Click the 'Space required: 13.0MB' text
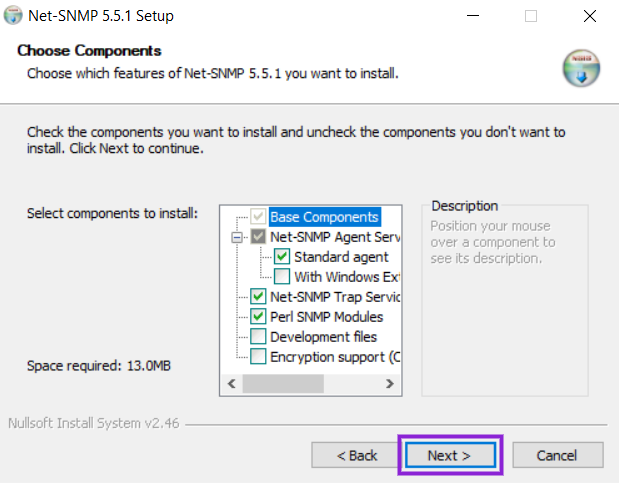 click(99, 366)
